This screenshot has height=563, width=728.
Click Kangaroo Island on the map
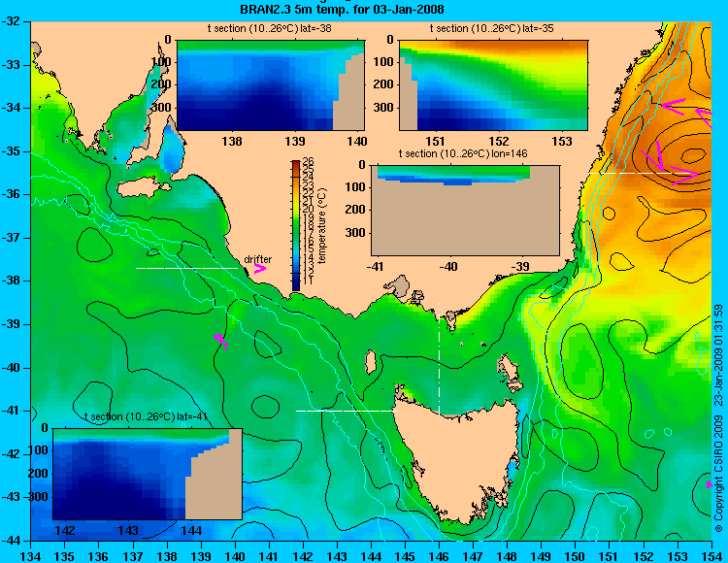144,186
